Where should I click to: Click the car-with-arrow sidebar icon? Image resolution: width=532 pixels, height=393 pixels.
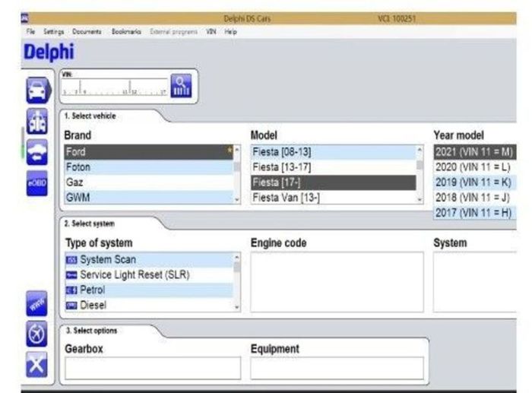pos(37,152)
